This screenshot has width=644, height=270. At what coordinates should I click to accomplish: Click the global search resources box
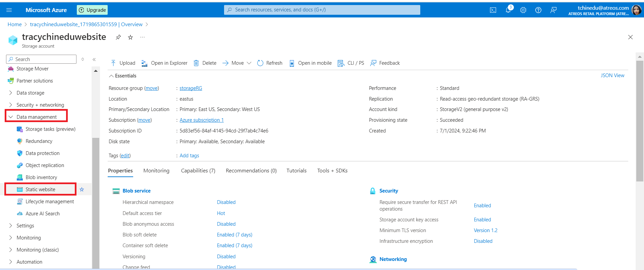[x=322, y=10]
